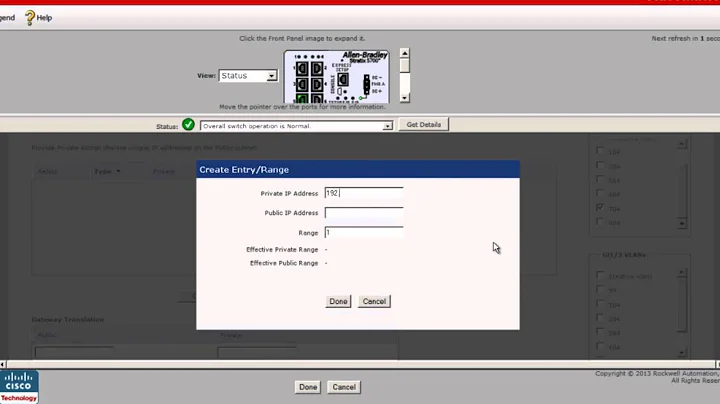Toggle the 1 (native vlan) checkbox

click(x=600, y=275)
